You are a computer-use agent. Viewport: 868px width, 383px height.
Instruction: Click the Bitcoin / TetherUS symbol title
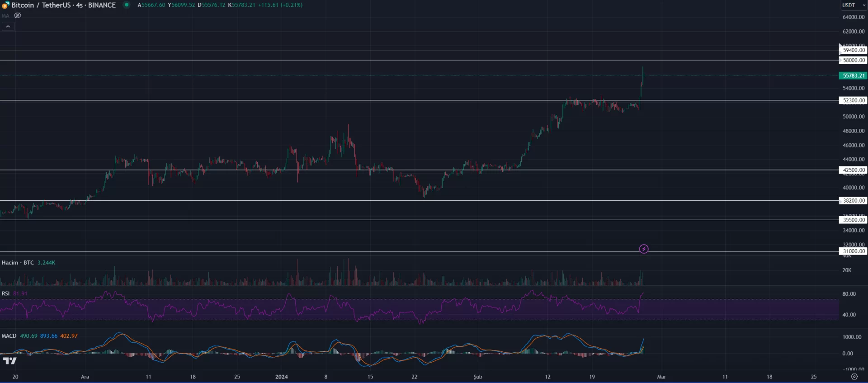(x=63, y=5)
